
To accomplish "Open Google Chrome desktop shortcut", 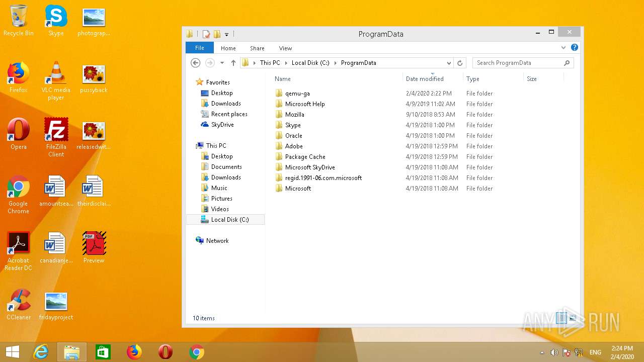I will [18, 194].
